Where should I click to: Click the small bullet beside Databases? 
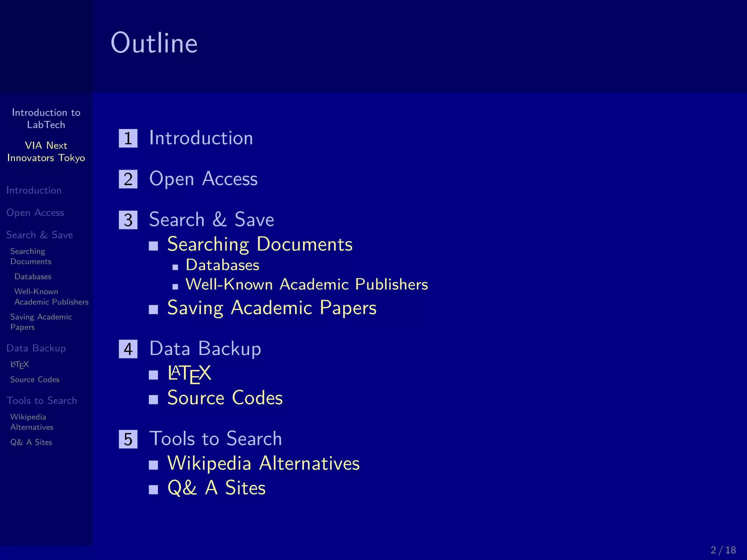point(175,267)
